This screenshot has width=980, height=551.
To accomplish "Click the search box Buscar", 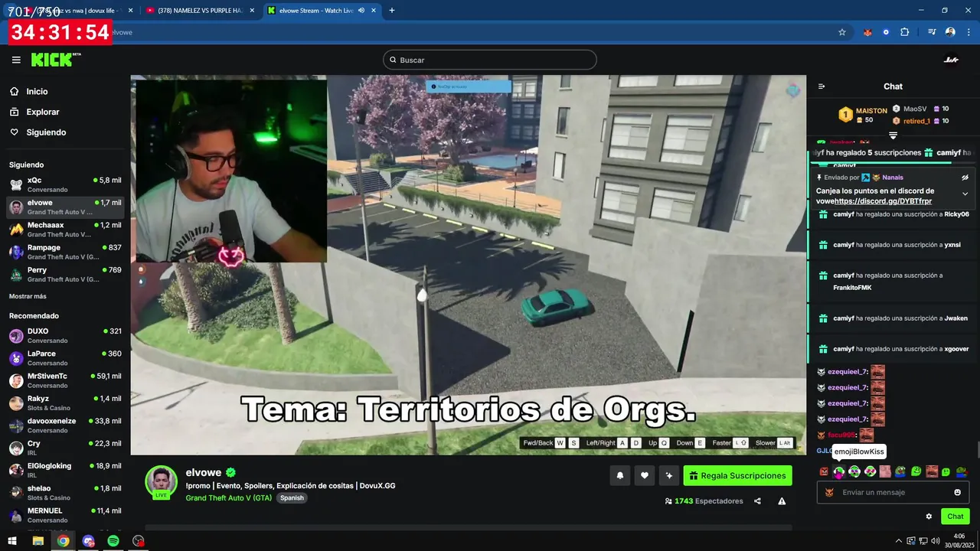I will click(490, 60).
